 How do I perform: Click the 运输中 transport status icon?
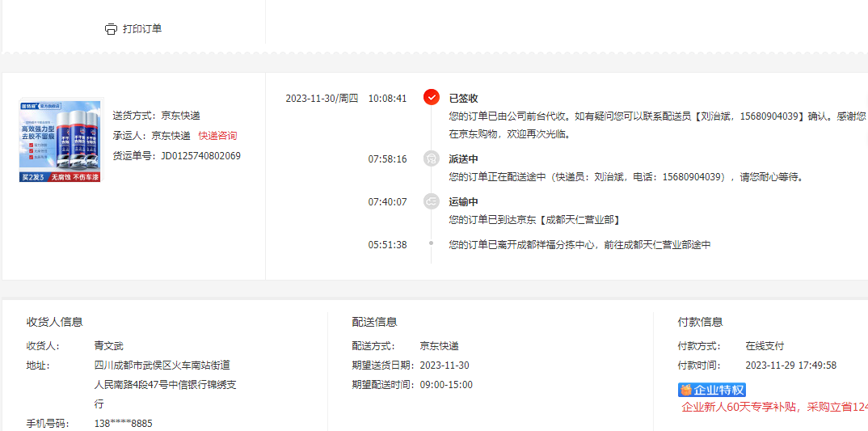click(432, 201)
